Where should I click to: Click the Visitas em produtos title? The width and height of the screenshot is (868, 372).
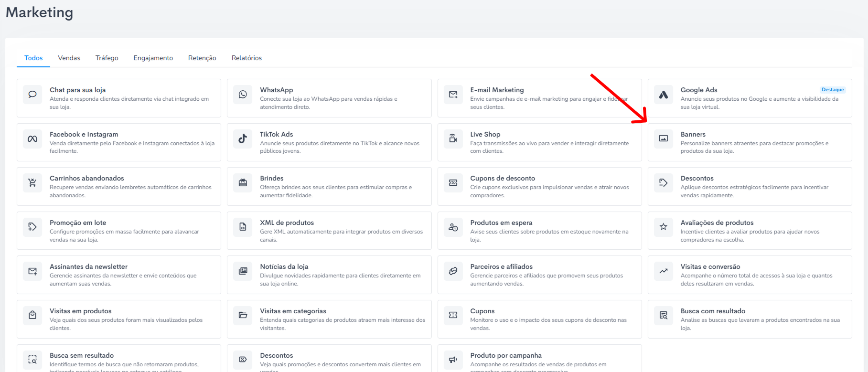pyautogui.click(x=80, y=311)
